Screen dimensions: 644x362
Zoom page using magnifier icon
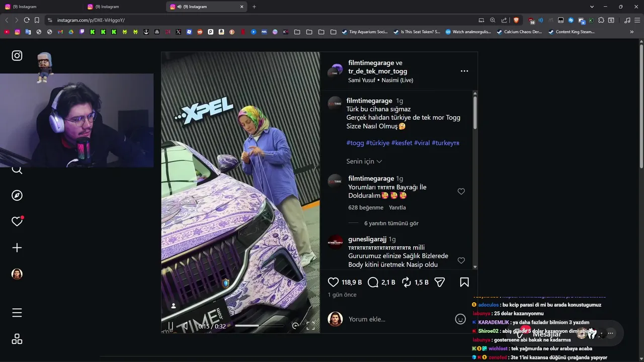(493, 20)
